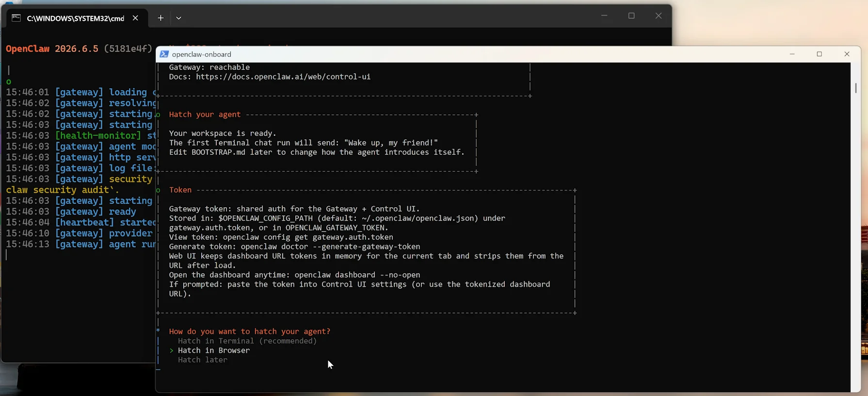The width and height of the screenshot is (868, 396).
Task: Click the 'Hatch your agent' section heading
Action: point(205,115)
